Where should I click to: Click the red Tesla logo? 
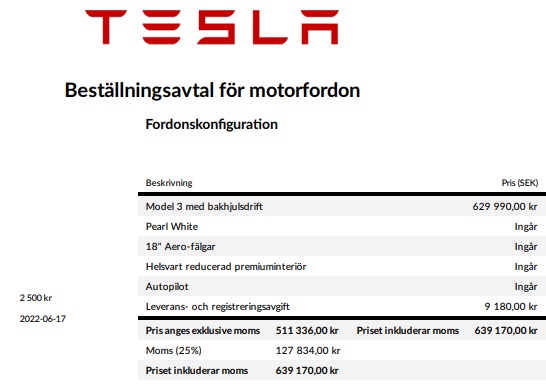[212, 27]
